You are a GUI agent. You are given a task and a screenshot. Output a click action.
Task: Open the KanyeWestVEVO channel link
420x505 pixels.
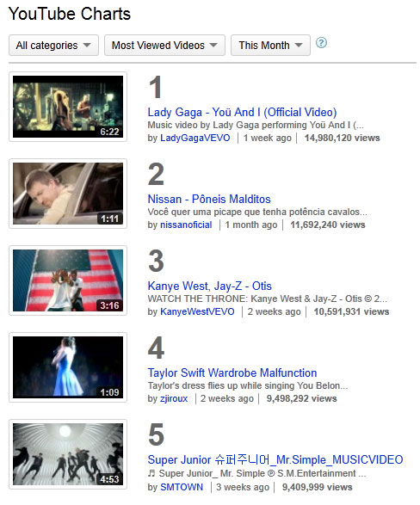pyautogui.click(x=197, y=311)
